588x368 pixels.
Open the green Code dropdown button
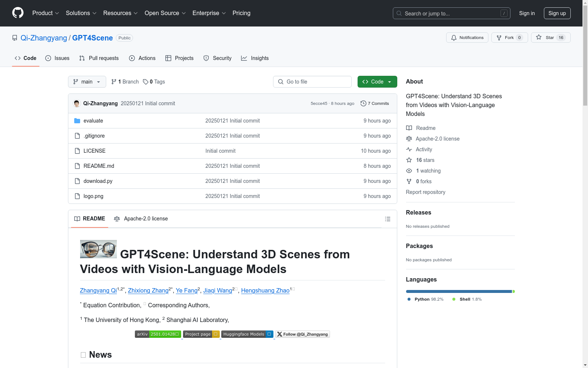[377, 82]
